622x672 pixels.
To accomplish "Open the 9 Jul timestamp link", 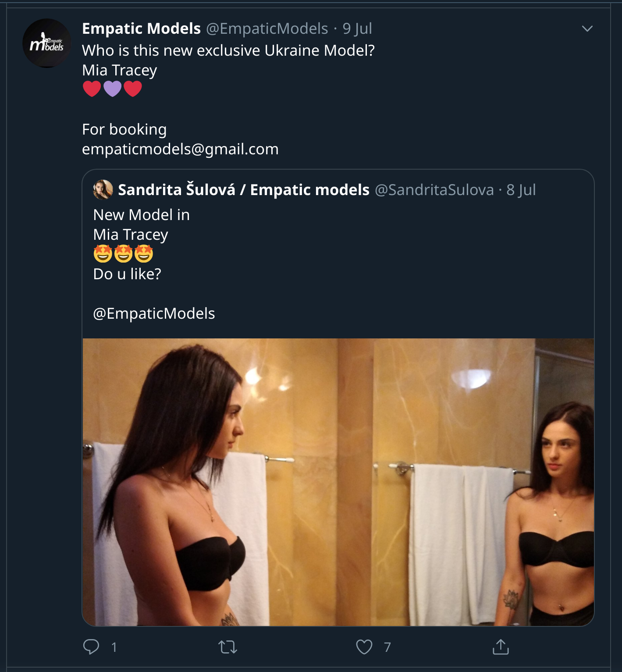I will point(357,28).
